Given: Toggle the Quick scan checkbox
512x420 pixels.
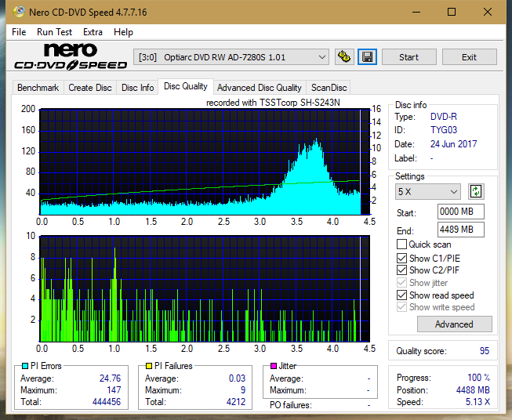Looking at the screenshot, I should pyautogui.click(x=401, y=244).
